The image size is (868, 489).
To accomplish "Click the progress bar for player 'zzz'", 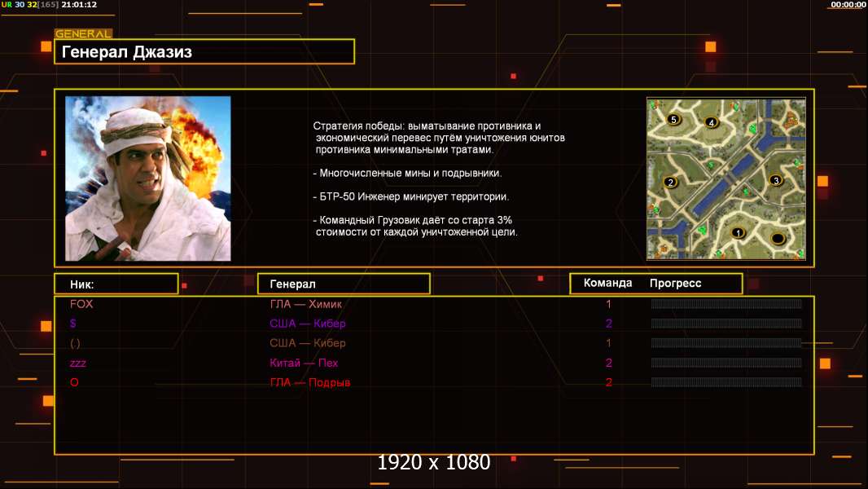I will click(x=726, y=363).
